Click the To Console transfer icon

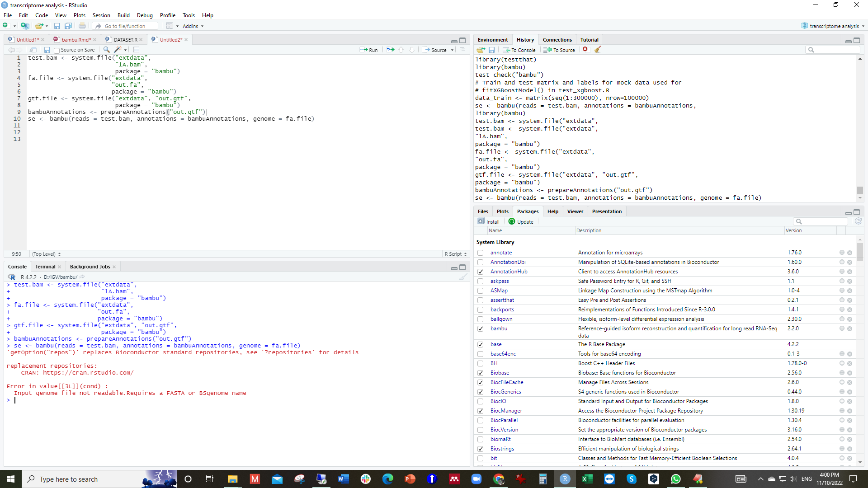click(519, 49)
